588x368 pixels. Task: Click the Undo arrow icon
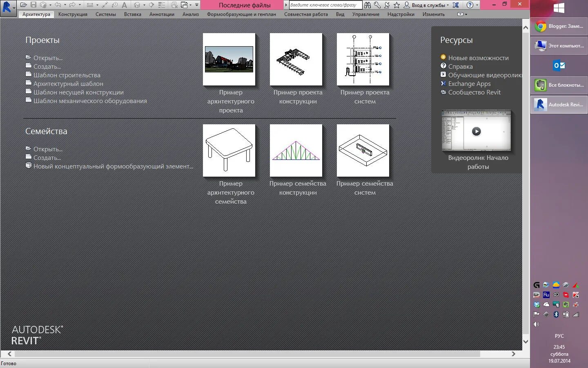point(58,4)
